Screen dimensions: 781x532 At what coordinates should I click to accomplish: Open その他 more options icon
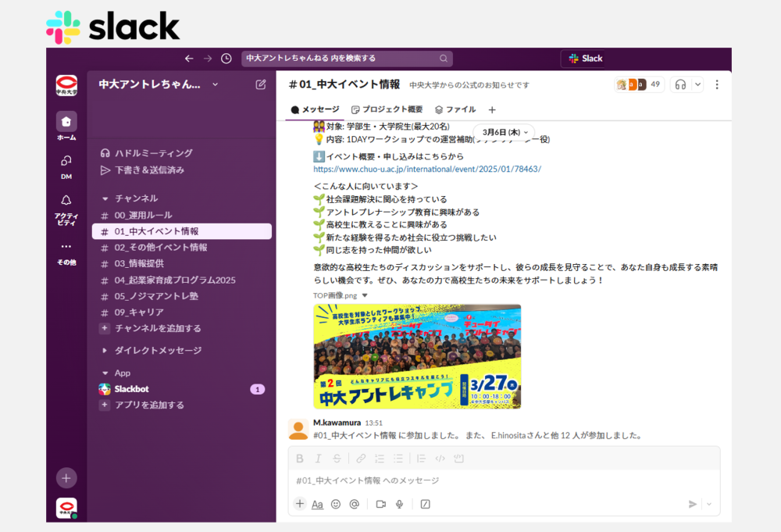click(66, 246)
